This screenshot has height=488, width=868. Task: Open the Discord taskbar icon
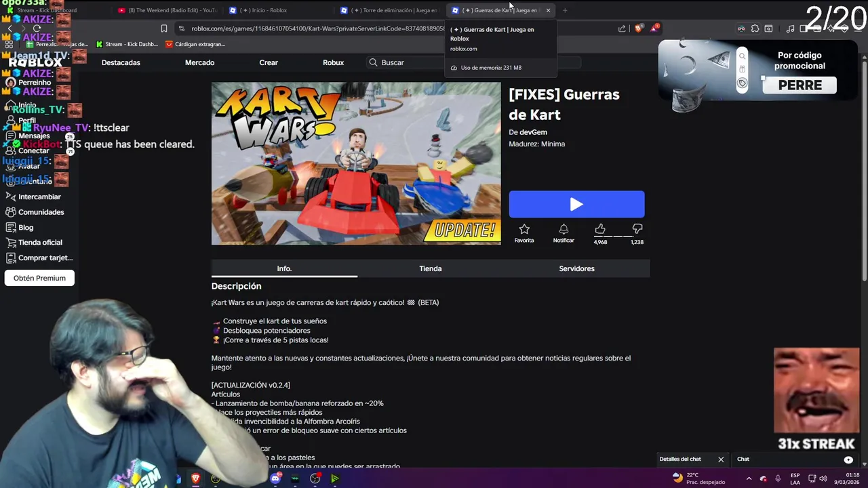(x=275, y=479)
